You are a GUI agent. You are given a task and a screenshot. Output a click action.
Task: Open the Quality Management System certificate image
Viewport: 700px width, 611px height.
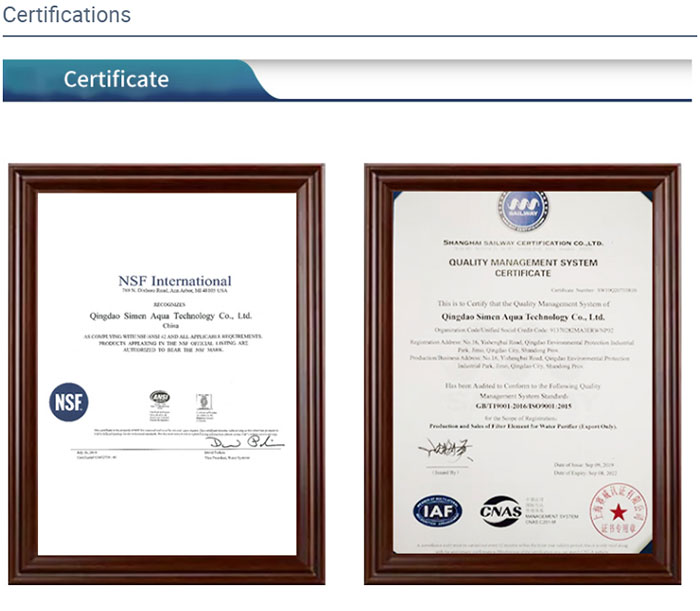pos(522,374)
